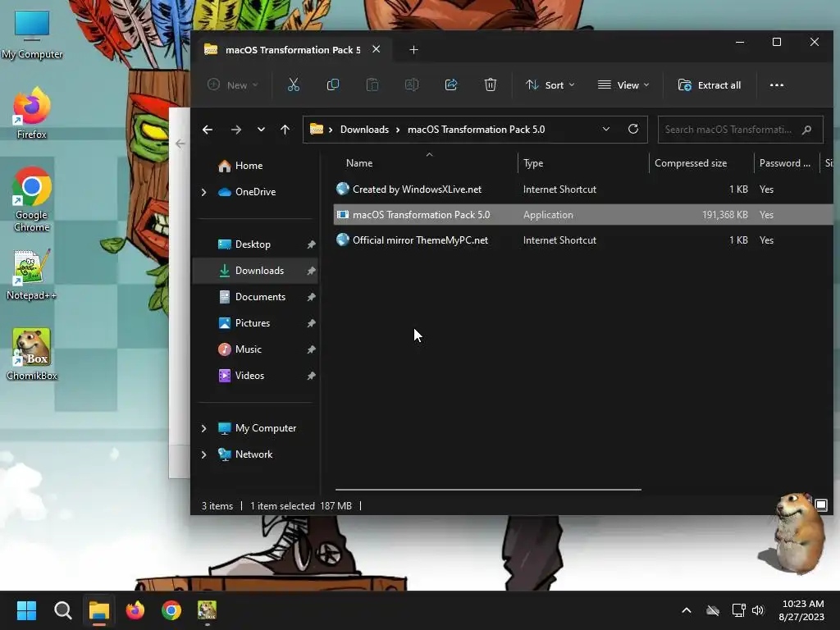The width and height of the screenshot is (840, 630).
Task: Click the Rename icon in the toolbar
Action: point(412,84)
